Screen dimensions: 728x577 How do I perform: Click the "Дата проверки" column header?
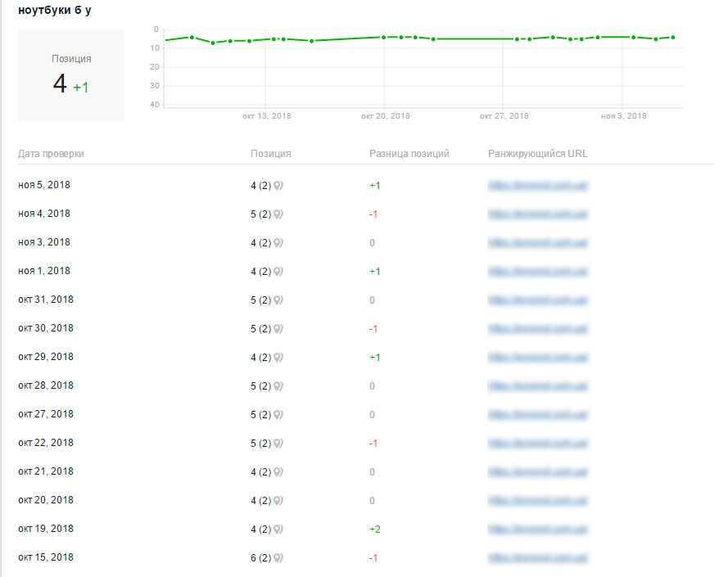(51, 154)
